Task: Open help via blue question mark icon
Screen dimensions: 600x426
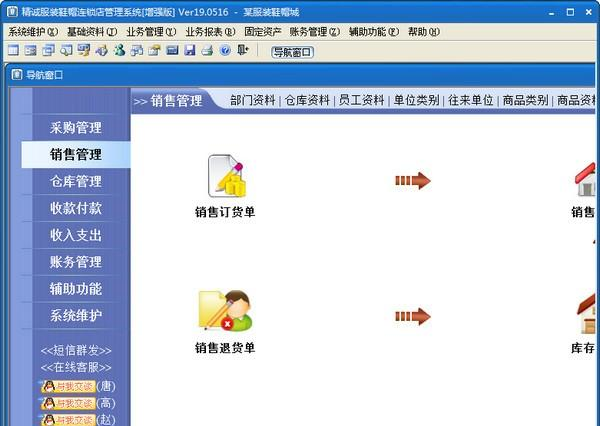Action: click(225, 50)
